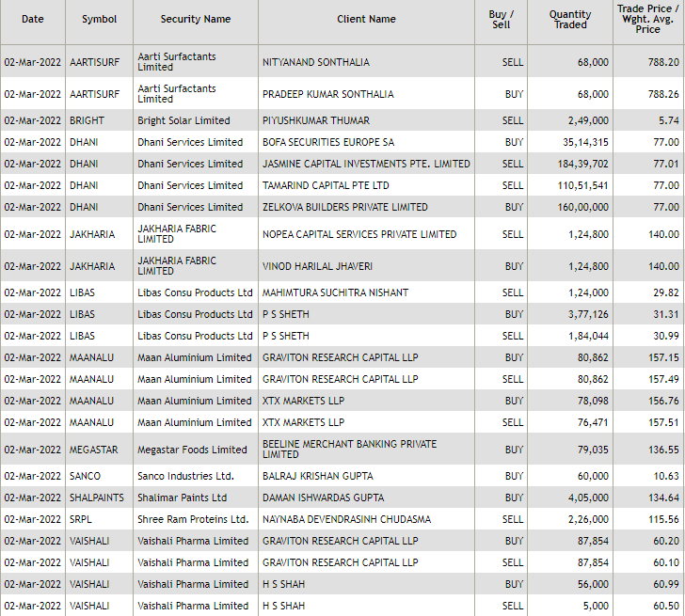Click the Symbol column header
This screenshot has height=616, width=685.
point(99,19)
